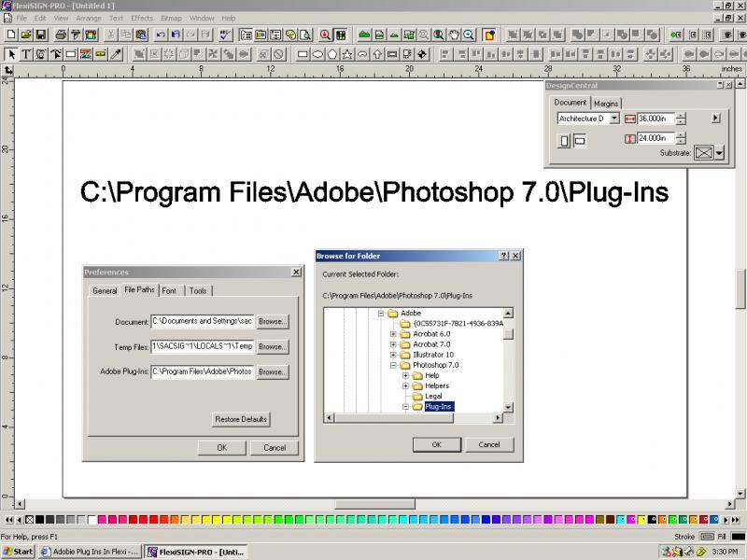Collapse the Adobe folder node

click(381, 314)
